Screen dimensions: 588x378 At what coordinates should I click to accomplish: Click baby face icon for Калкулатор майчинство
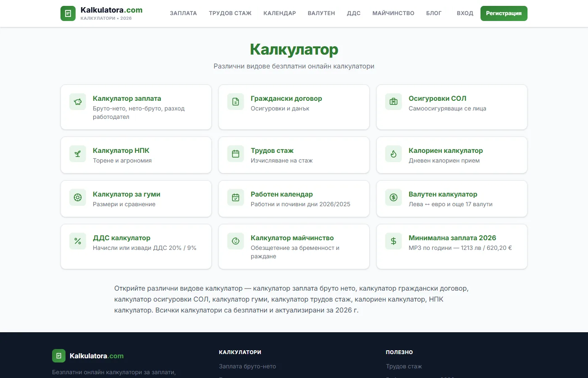[236, 241]
